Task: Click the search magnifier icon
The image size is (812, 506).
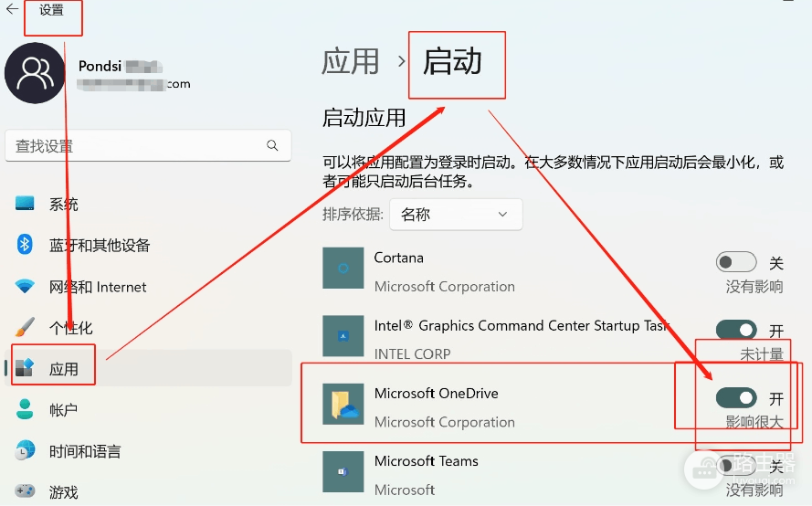Action: pyautogui.click(x=272, y=145)
